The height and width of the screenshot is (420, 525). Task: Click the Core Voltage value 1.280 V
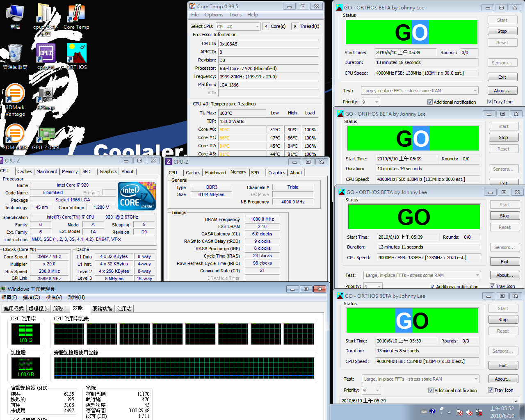pyautogui.click(x=101, y=207)
